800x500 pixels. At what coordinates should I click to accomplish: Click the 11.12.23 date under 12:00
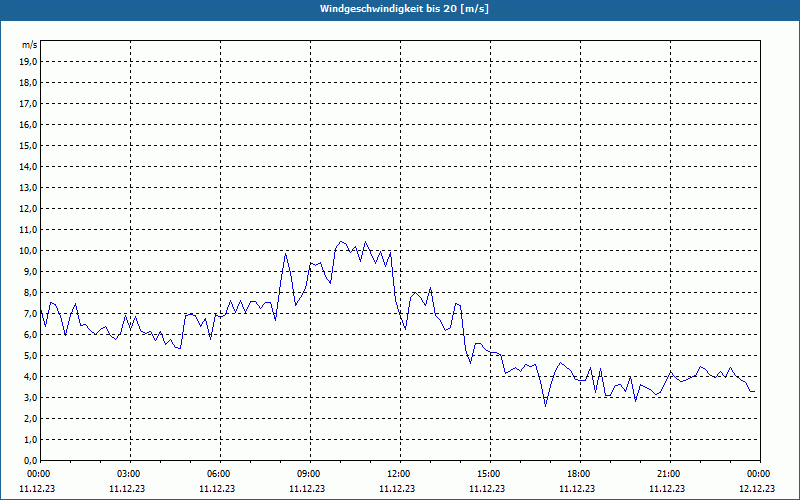click(x=397, y=488)
